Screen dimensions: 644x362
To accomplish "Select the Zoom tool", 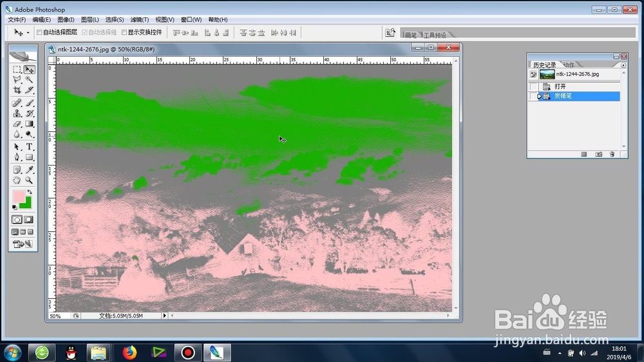I will click(x=29, y=180).
